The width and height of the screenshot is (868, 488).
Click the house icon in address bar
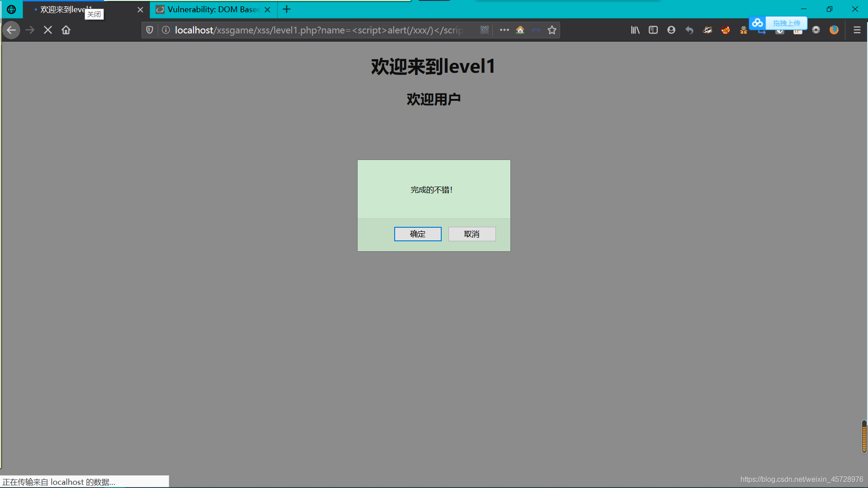520,30
